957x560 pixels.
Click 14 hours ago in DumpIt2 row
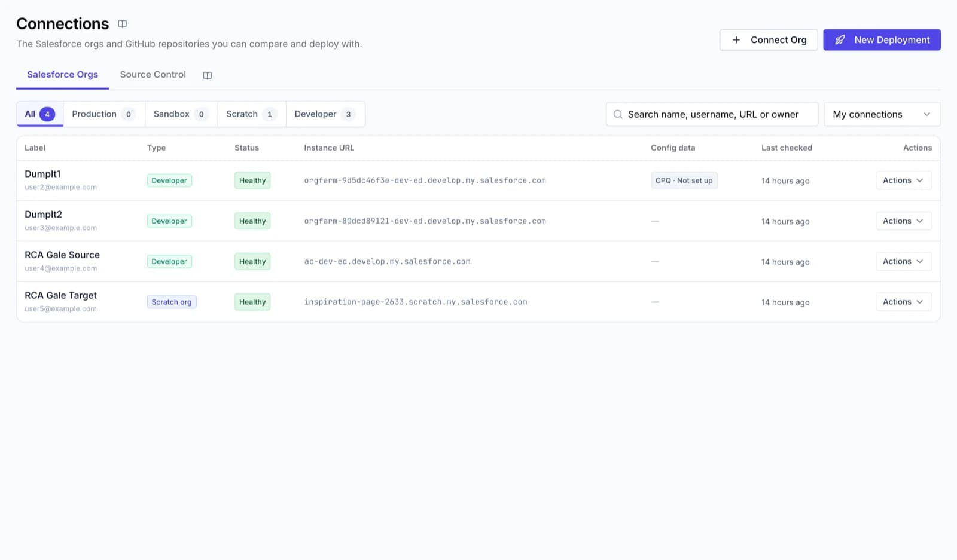click(x=785, y=221)
